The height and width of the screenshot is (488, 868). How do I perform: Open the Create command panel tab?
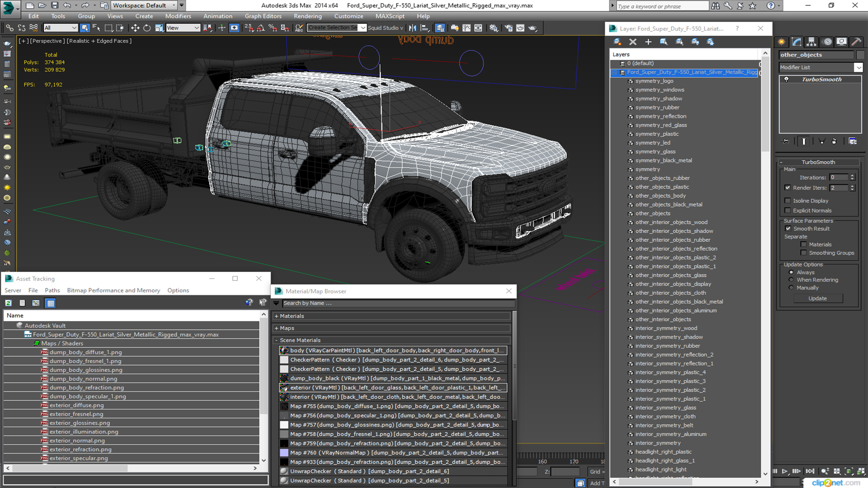click(x=782, y=42)
